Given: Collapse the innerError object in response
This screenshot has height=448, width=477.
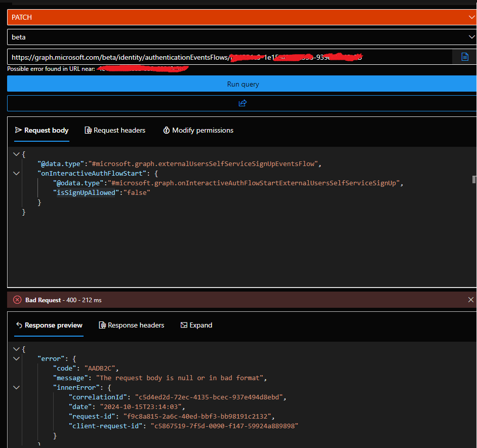Looking at the screenshot, I should point(16,387).
